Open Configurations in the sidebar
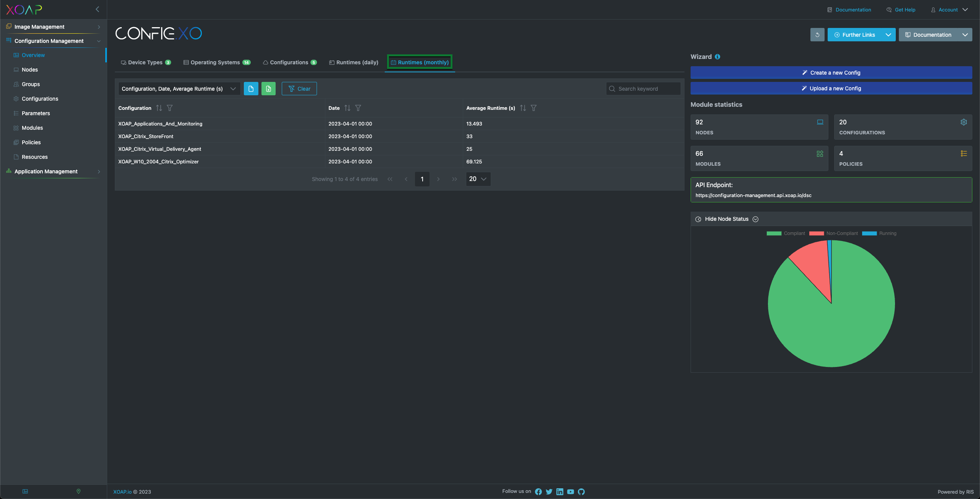 click(40, 99)
